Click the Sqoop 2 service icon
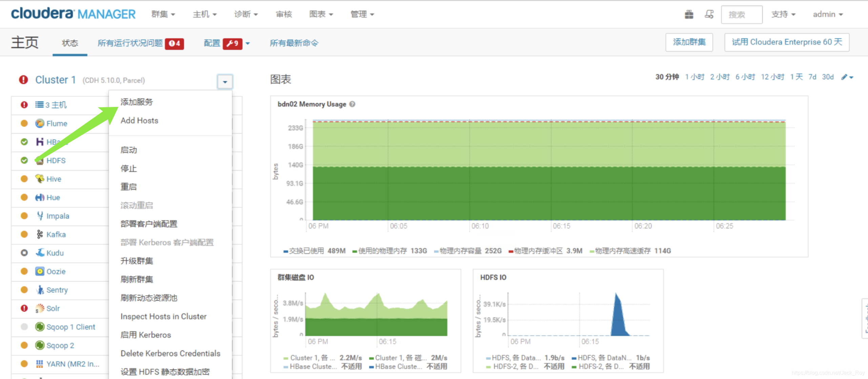This screenshot has height=379, width=868. [x=40, y=345]
